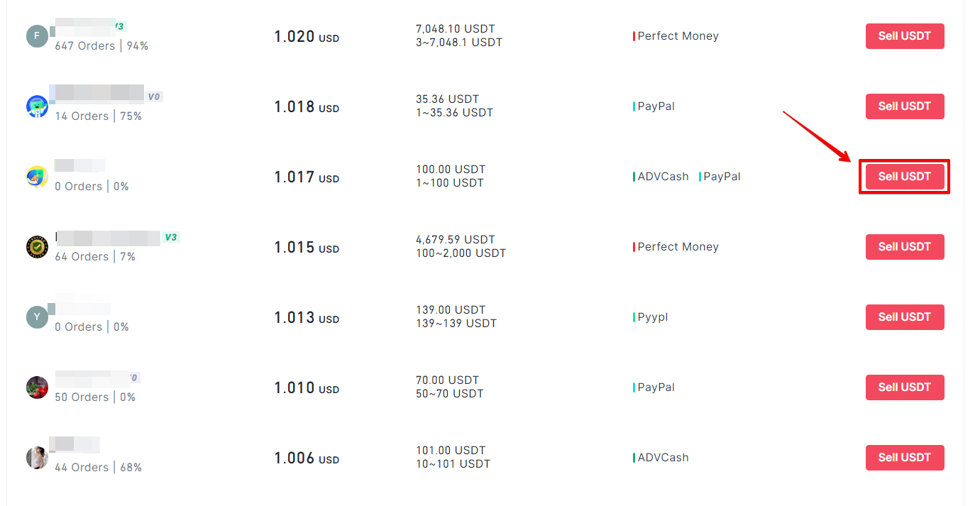Sell USDT at 1.006 USD ADVCash offer
This screenshot has height=506, width=980.
click(x=905, y=458)
